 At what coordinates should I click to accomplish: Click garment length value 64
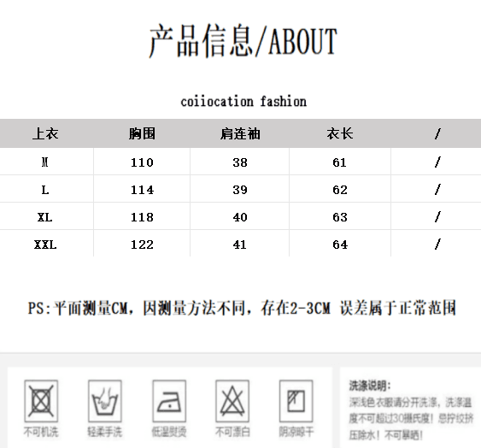pyautogui.click(x=340, y=245)
